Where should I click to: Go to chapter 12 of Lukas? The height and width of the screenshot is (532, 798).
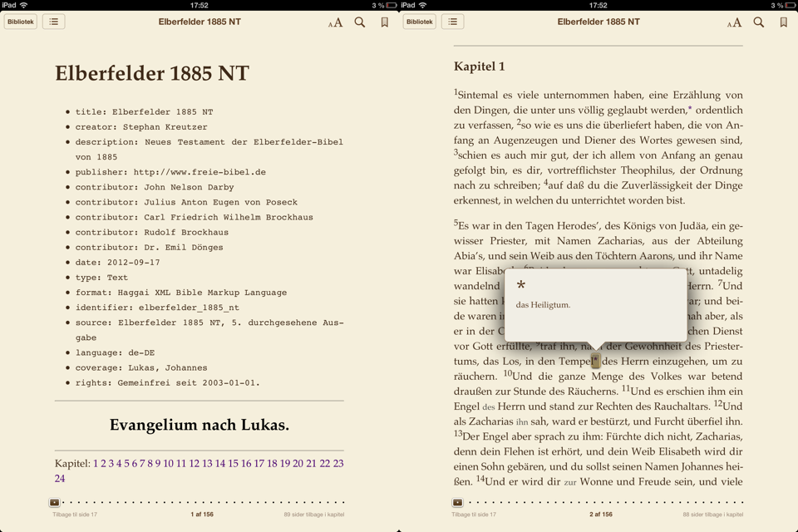[x=194, y=464]
